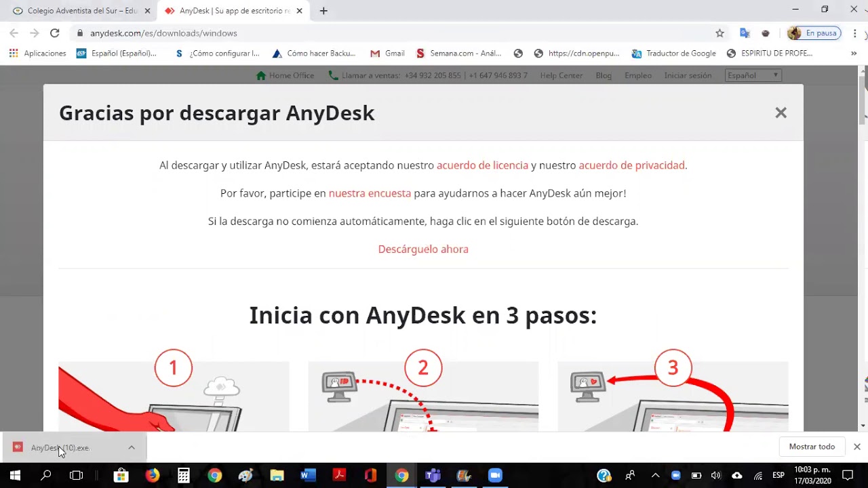Open the Blog menu link
The width and height of the screenshot is (868, 488).
click(604, 75)
